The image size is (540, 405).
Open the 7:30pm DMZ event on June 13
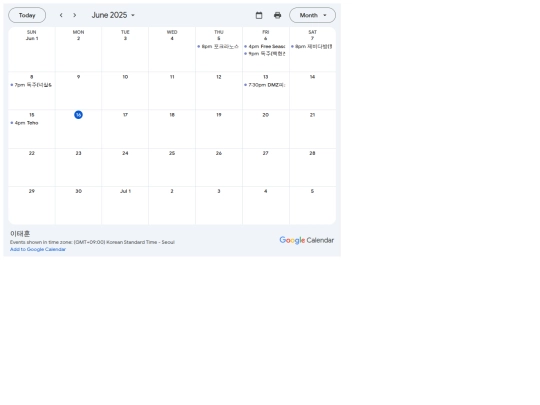[x=266, y=85]
